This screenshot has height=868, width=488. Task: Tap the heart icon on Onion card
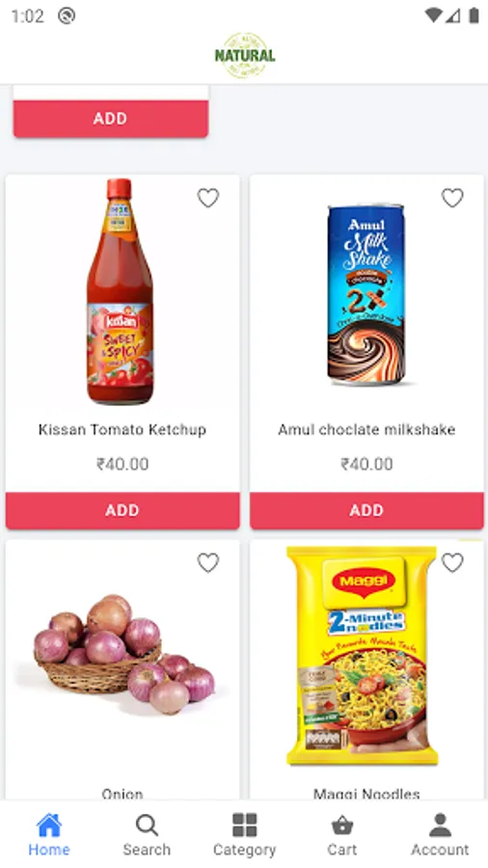(x=208, y=562)
